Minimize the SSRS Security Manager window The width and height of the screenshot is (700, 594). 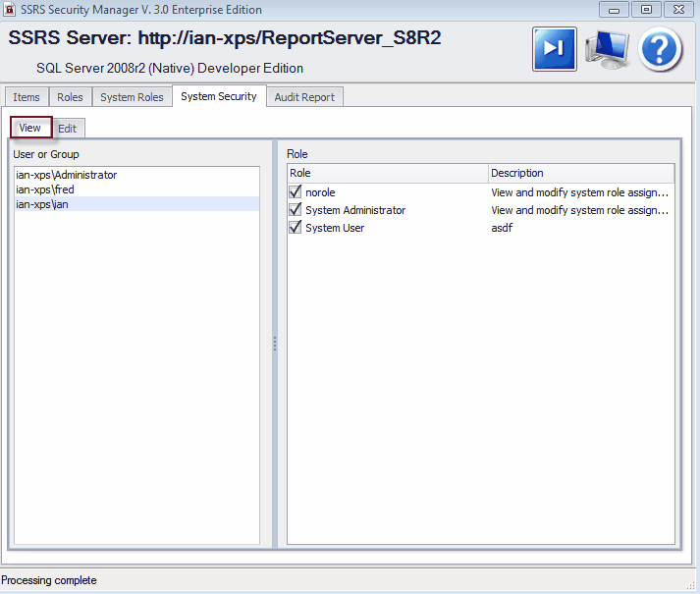click(x=614, y=10)
